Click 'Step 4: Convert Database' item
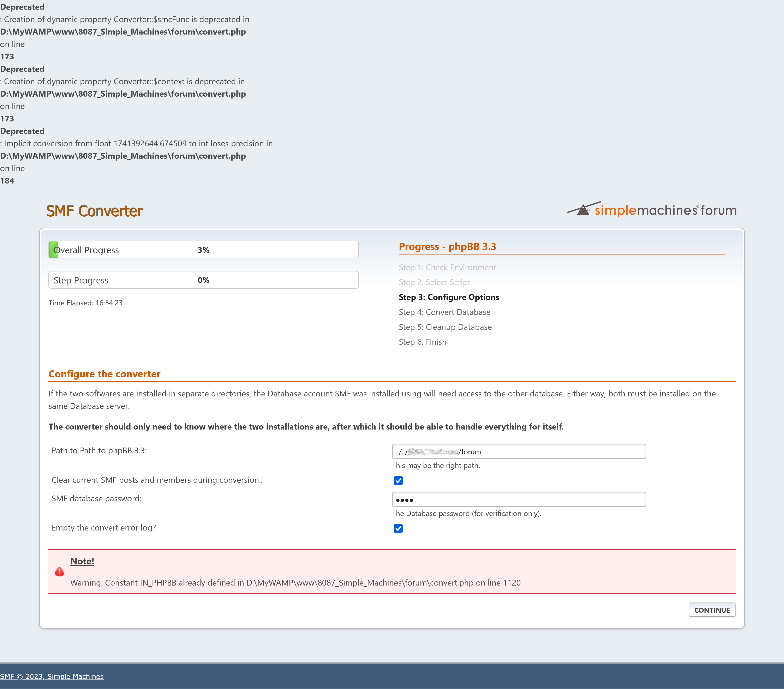784x689 pixels. (444, 312)
